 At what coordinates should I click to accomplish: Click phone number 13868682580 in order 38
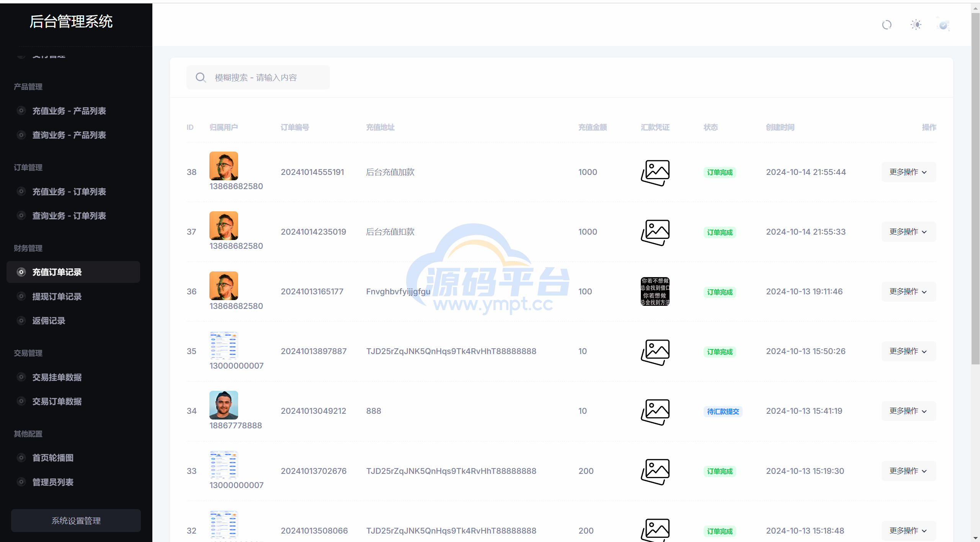point(236,186)
